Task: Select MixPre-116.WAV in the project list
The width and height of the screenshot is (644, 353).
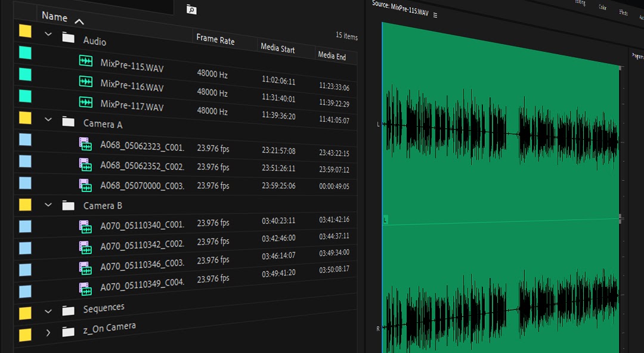Action: point(132,85)
